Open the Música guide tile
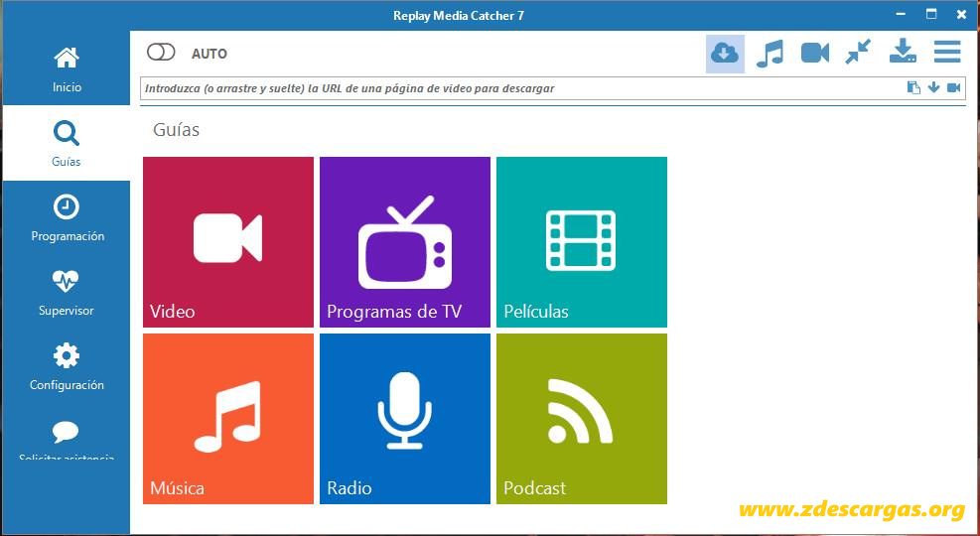980x536 pixels. click(228, 419)
